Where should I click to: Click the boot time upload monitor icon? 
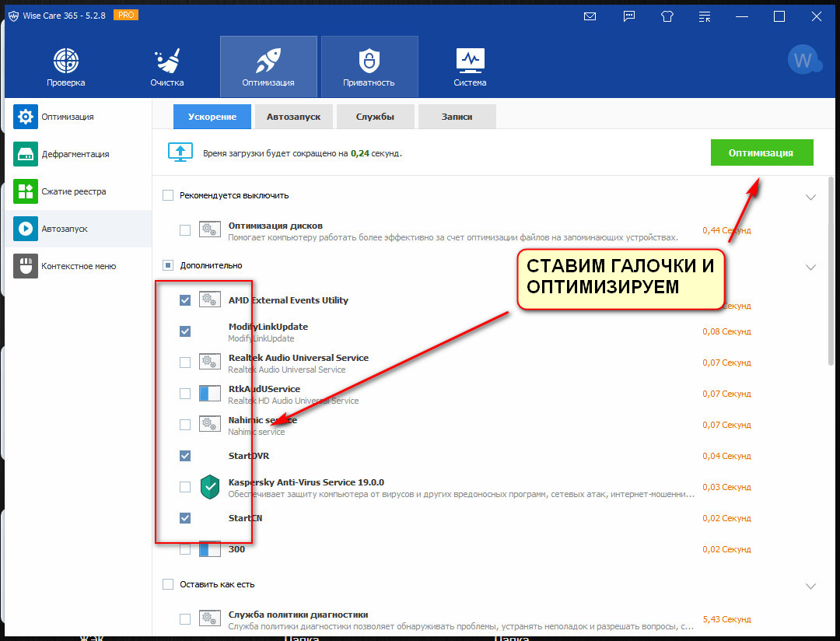point(180,152)
